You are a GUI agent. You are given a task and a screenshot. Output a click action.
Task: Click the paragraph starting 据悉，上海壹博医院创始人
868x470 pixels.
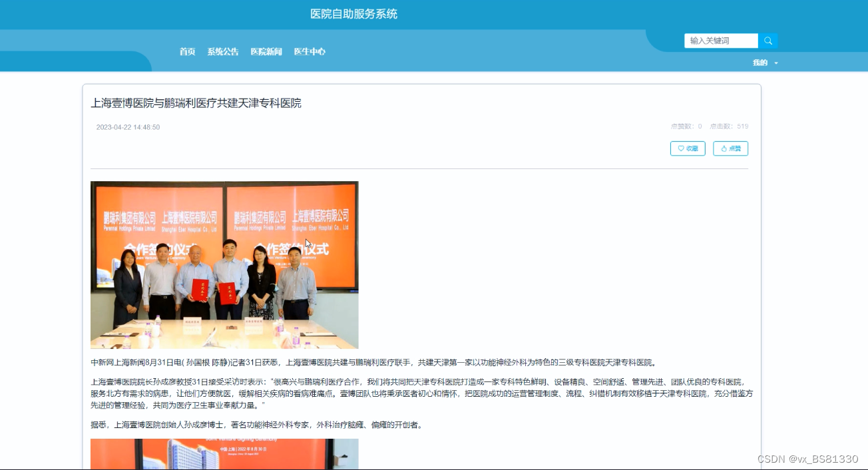click(257, 425)
